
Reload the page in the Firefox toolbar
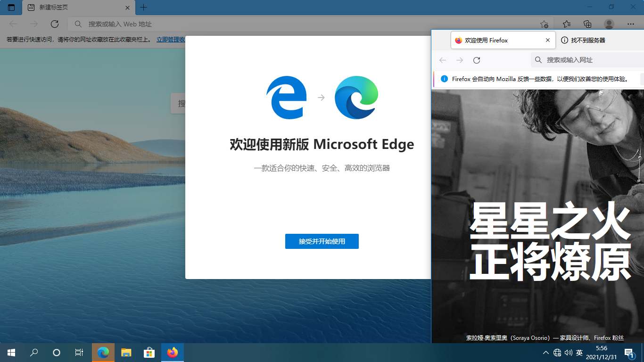(477, 60)
